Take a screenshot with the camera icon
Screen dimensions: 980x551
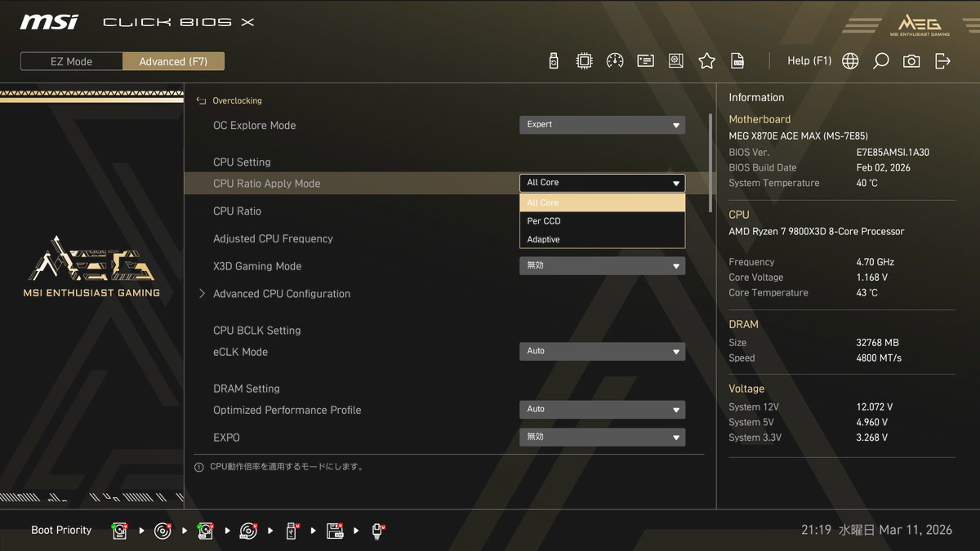click(911, 61)
